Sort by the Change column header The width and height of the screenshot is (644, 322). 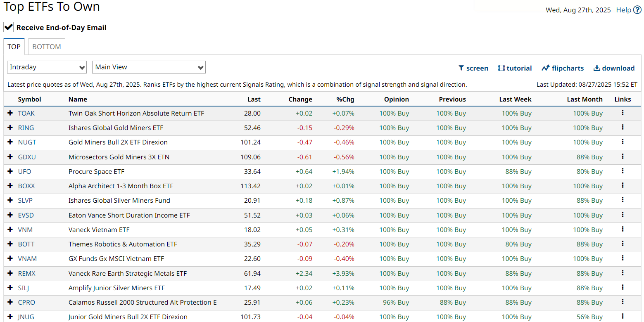pyautogui.click(x=300, y=99)
